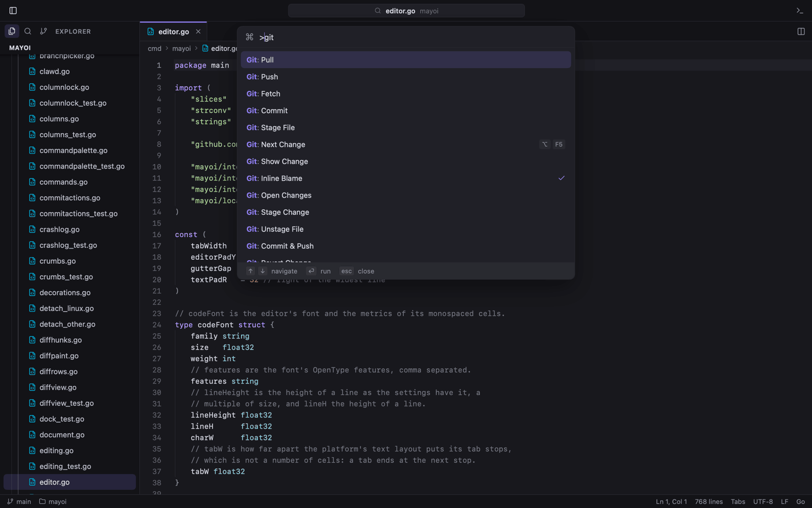The image size is (812, 508).
Task: Select editor.go in the file tree
Action: (70, 482)
